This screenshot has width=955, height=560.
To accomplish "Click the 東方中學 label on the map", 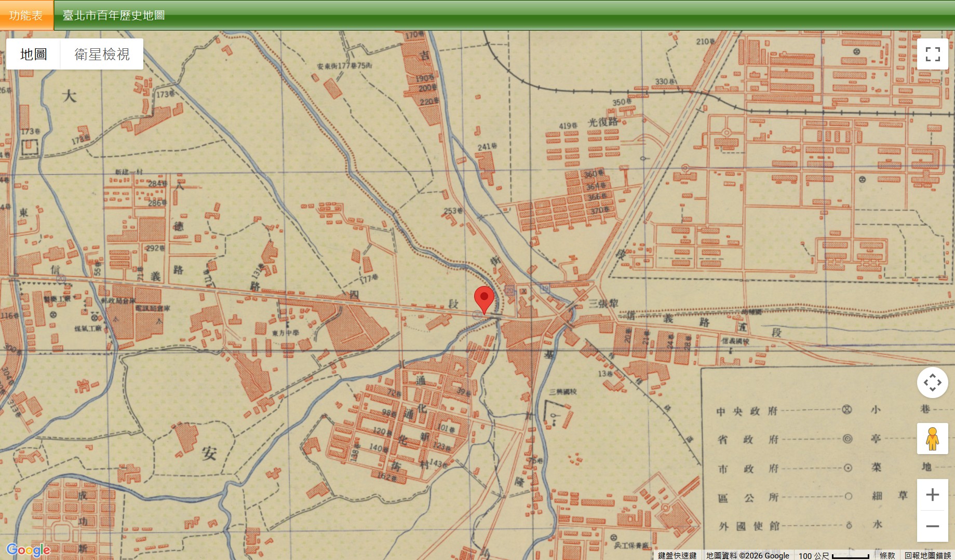I will point(285,333).
